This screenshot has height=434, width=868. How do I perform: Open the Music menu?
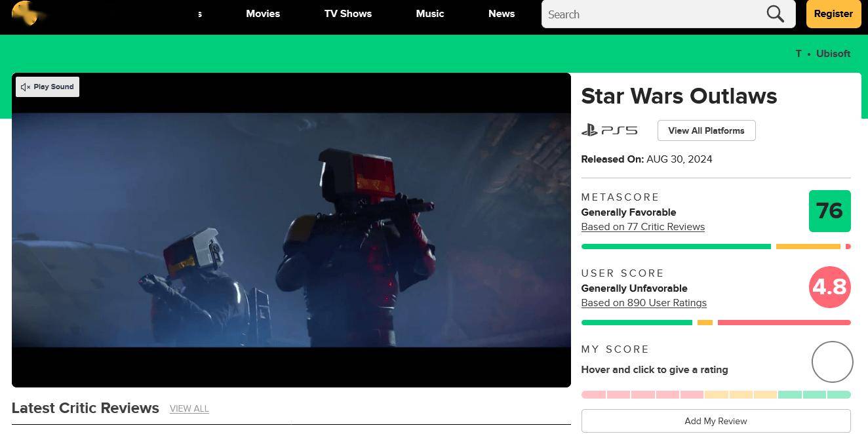click(x=430, y=14)
